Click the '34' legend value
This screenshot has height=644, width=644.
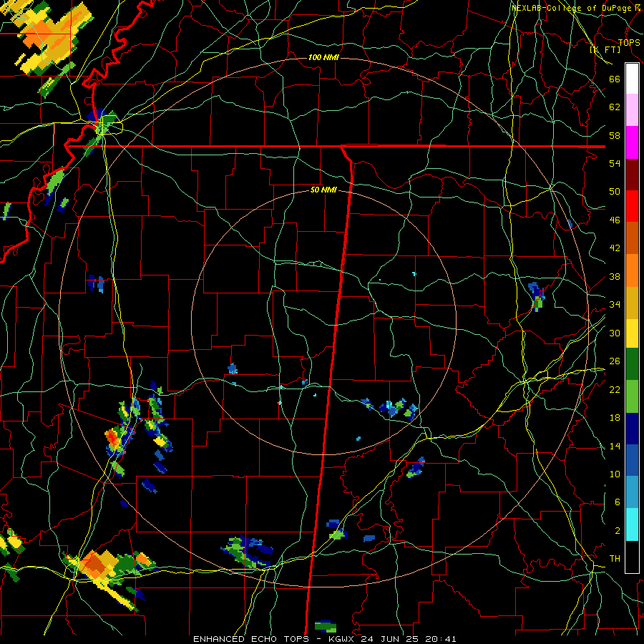point(615,305)
